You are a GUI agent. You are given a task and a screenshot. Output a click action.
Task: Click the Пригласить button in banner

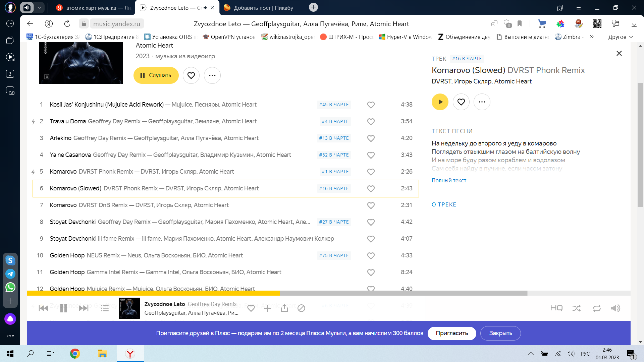click(x=451, y=333)
